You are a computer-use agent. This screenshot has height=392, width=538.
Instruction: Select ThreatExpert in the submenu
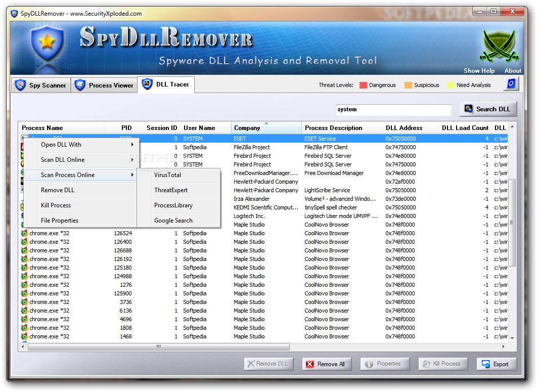[178, 190]
